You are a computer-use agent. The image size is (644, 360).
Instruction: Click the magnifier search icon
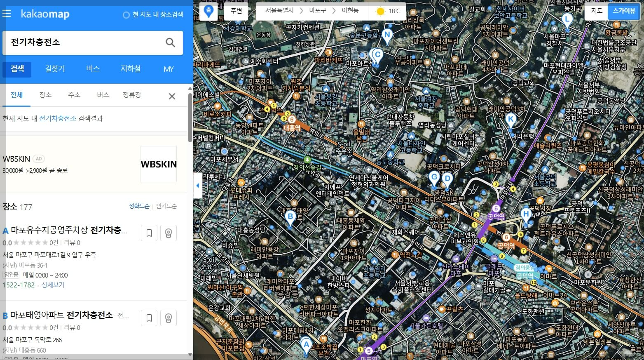(170, 42)
